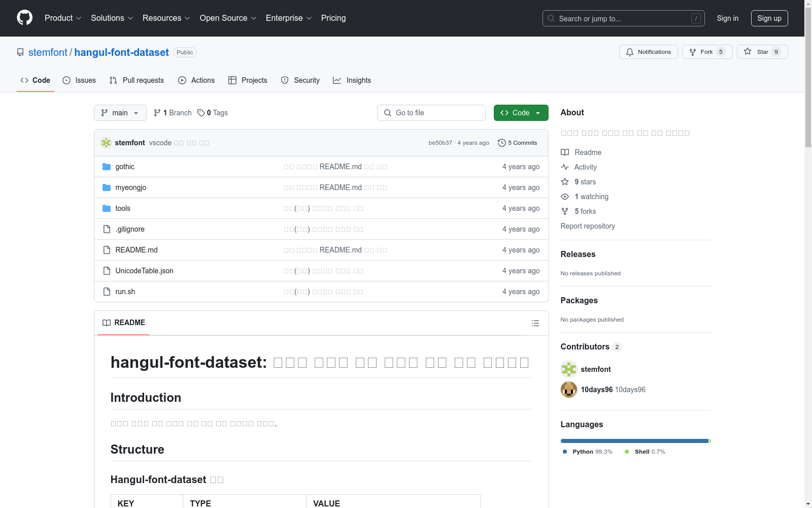Open the Shell 0.7% language link
Image resolution: width=812 pixels, height=508 pixels.
pos(645,452)
